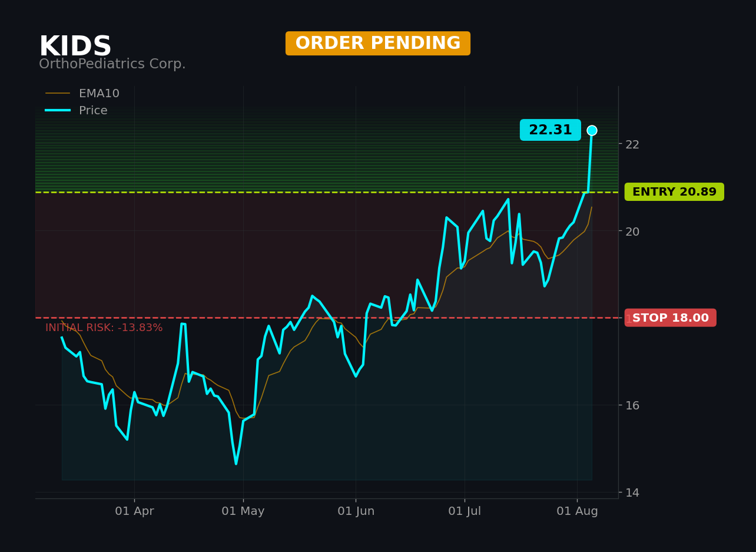Image resolution: width=756 pixels, height=552 pixels.
Task: Select the 01 Apr date axis label
Action: click(134, 511)
